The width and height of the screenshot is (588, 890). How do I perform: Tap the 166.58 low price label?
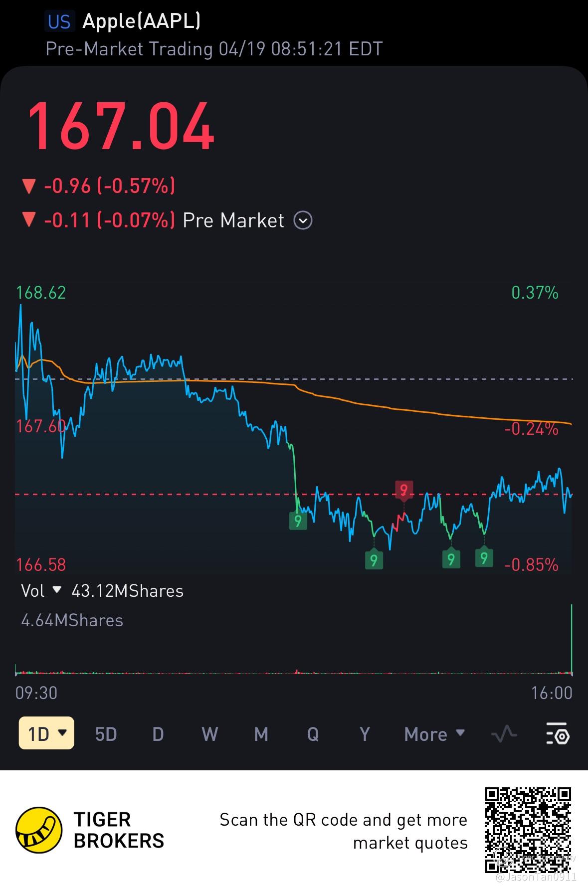[41, 564]
